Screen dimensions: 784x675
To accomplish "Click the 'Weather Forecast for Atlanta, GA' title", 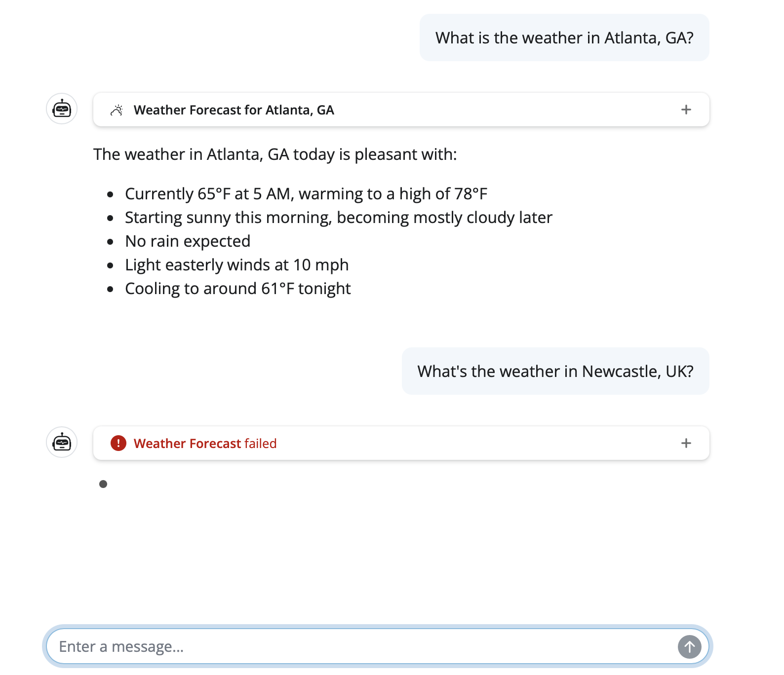I will pos(234,110).
